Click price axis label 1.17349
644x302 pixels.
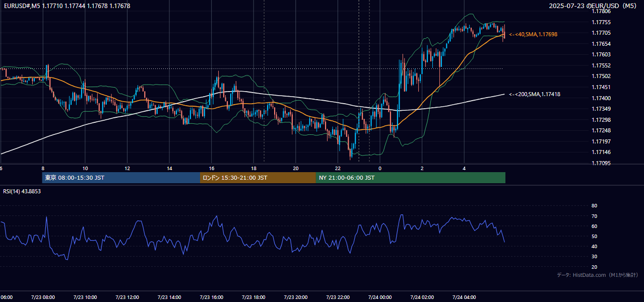tap(601, 109)
